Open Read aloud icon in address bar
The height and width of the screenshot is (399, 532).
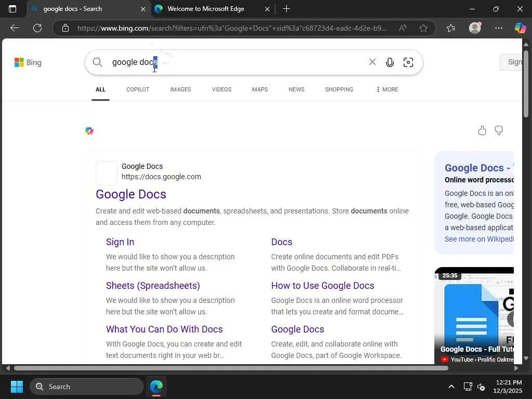[x=403, y=28]
